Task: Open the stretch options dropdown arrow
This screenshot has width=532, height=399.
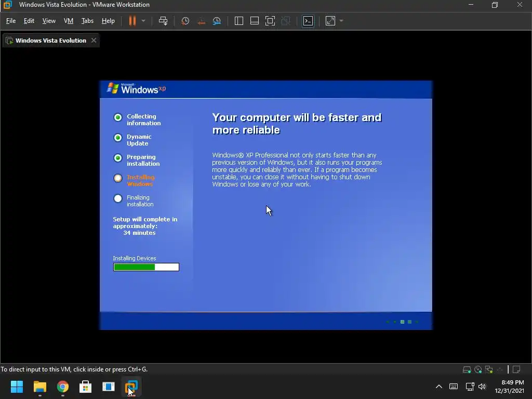Action: [x=341, y=21]
